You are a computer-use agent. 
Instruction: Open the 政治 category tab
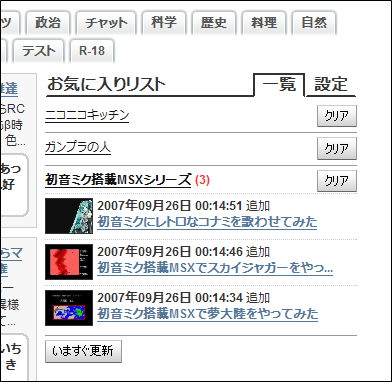[x=48, y=23]
